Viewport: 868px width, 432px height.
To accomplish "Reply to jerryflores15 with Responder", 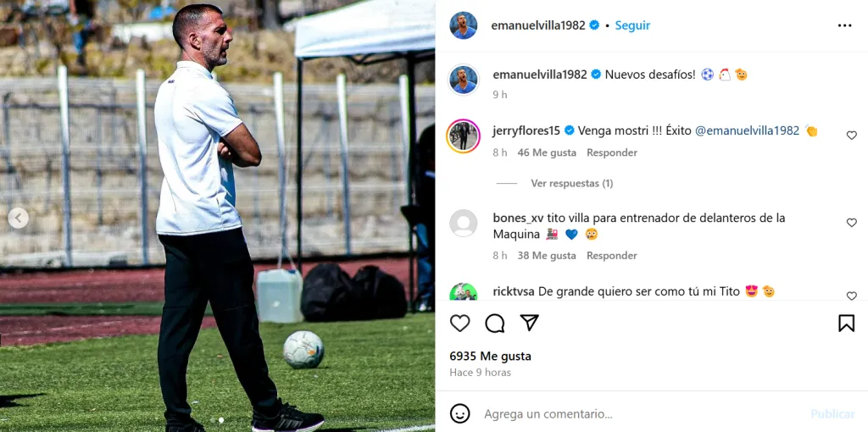I will coord(612,152).
